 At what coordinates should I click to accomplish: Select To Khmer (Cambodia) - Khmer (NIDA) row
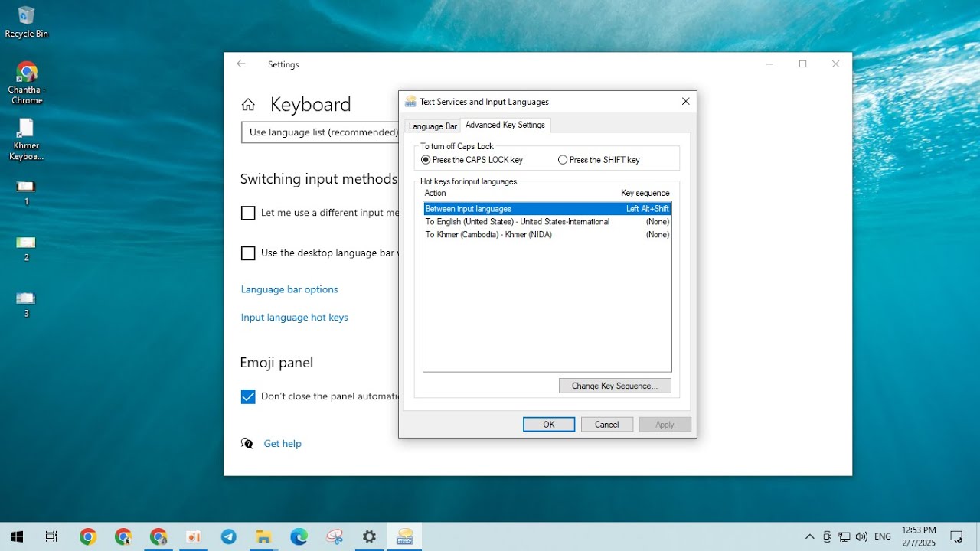tap(547, 235)
